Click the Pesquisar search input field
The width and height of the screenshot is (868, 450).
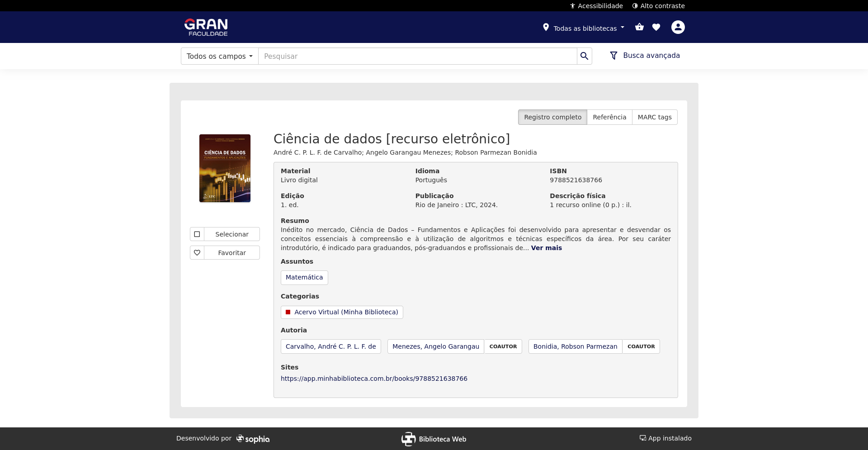(417, 56)
